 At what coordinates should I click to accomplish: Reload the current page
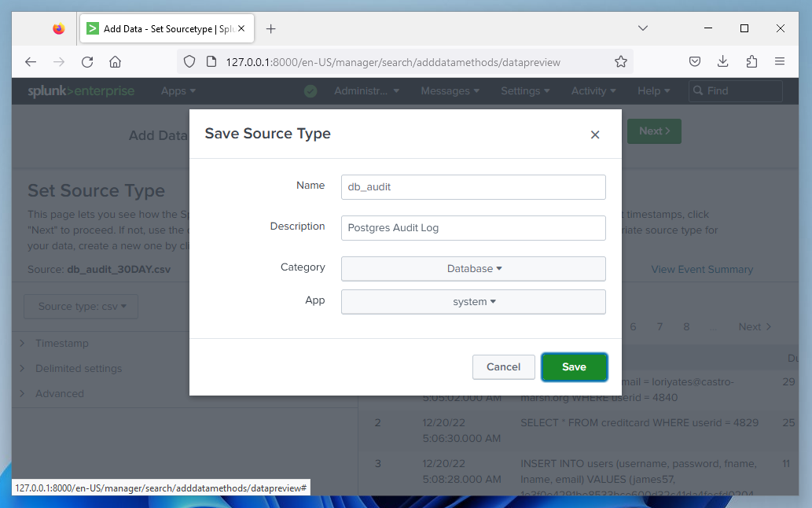click(x=87, y=62)
